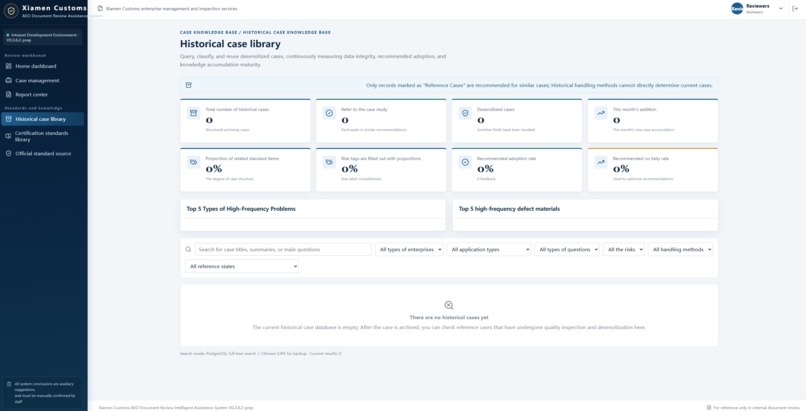Click the logout icon at top right
Image resolution: width=806 pixels, height=411 pixels.
click(795, 9)
